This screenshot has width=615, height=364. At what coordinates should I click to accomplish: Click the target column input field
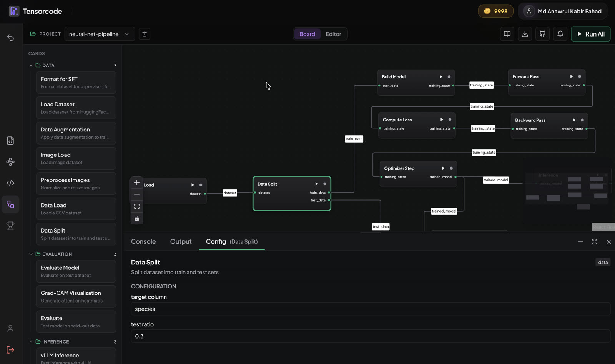(x=371, y=309)
